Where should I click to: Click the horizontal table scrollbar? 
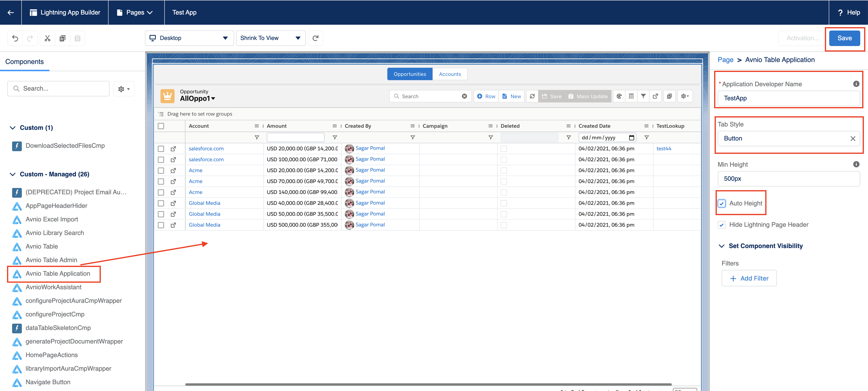coord(428,384)
